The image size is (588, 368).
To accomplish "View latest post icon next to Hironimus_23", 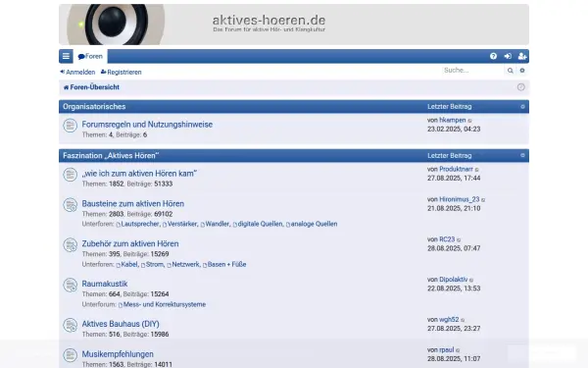I will point(483,200).
